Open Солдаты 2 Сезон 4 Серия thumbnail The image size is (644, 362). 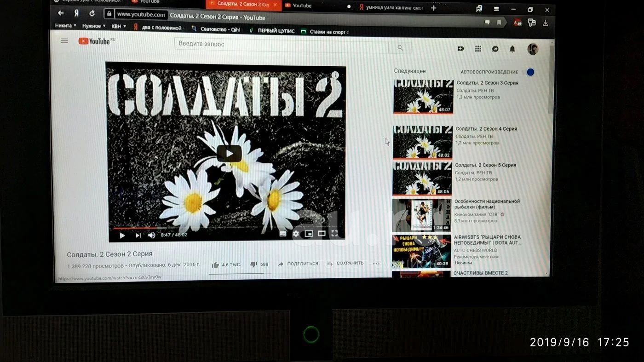[x=423, y=142]
